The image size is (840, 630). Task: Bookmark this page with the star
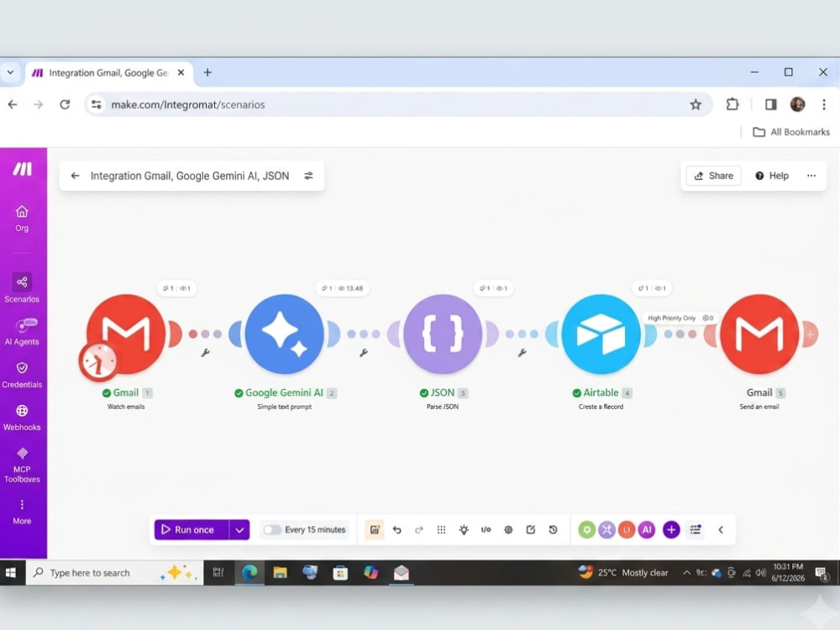click(x=696, y=104)
